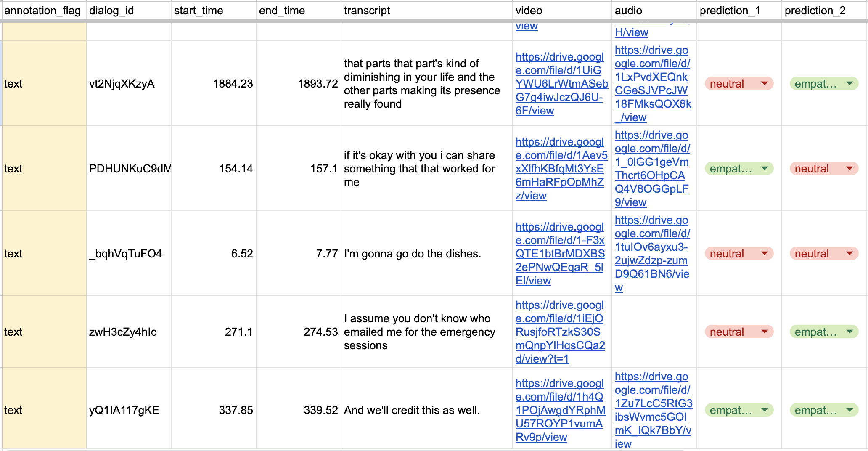Select end time cell 7.77
Screen dimensions: 868x451
click(299, 254)
